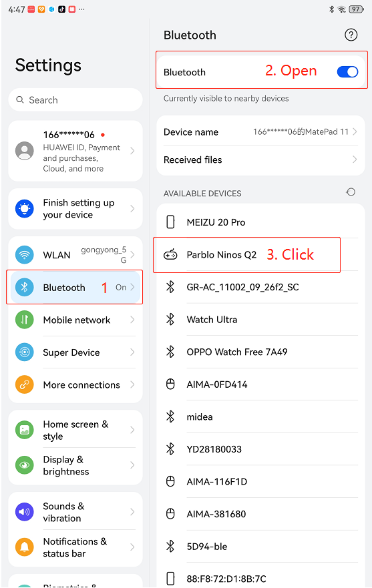The width and height of the screenshot is (372, 588).
Task: Tap the Wi-Fi status bar icon
Action: point(341,9)
